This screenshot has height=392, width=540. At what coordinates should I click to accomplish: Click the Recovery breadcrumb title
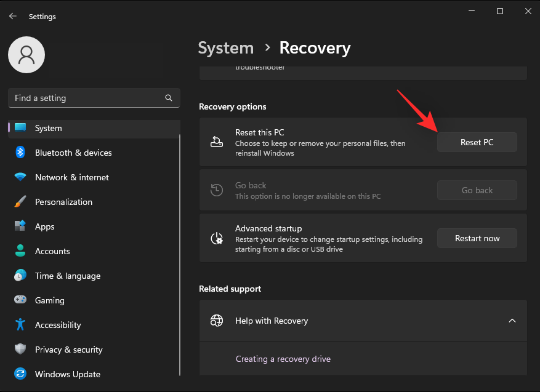(x=315, y=48)
